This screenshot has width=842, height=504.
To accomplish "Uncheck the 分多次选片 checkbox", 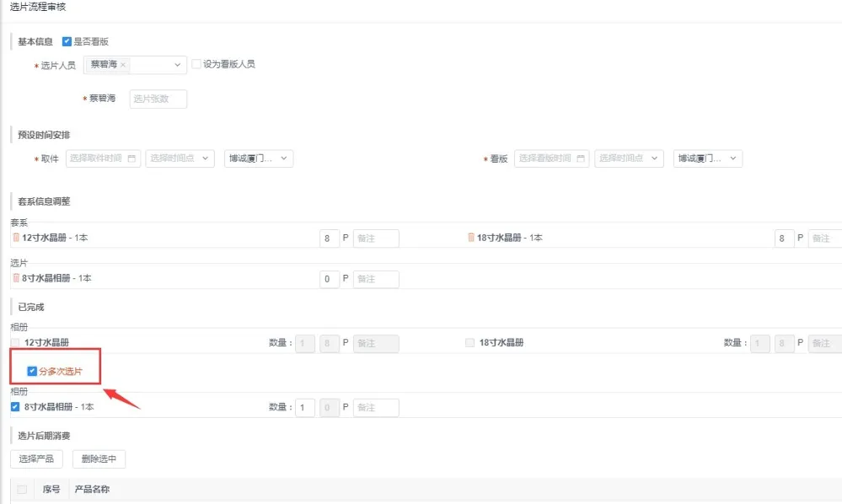I will 32,371.
